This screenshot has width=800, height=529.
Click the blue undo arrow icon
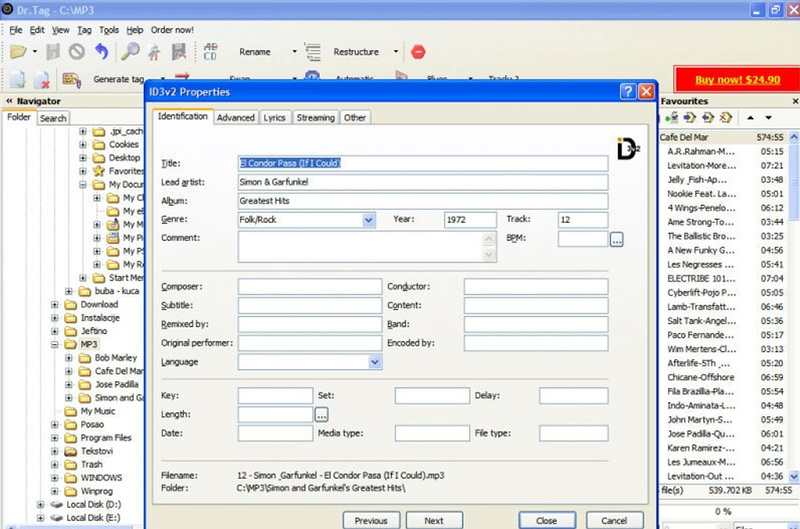click(x=102, y=52)
